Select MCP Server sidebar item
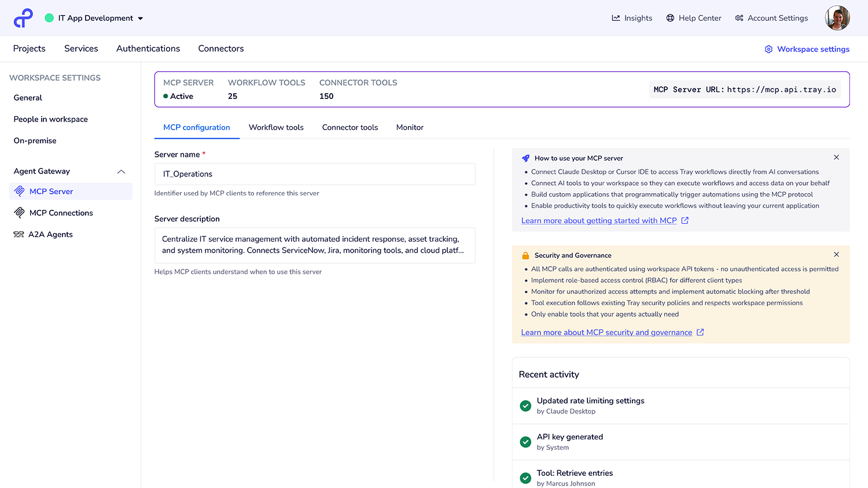 point(51,191)
